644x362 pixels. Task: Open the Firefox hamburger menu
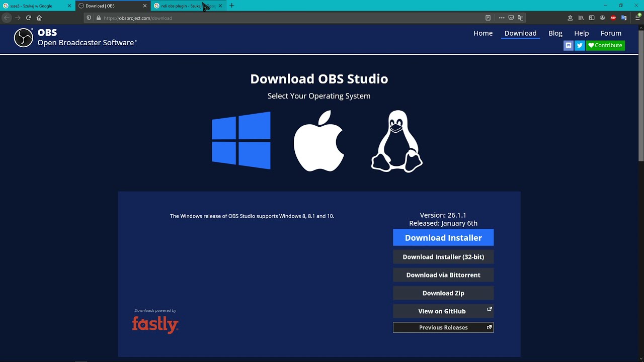click(x=638, y=18)
